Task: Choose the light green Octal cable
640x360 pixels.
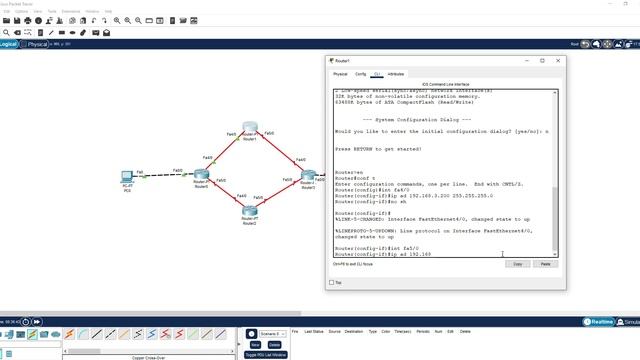Action: [193, 334]
